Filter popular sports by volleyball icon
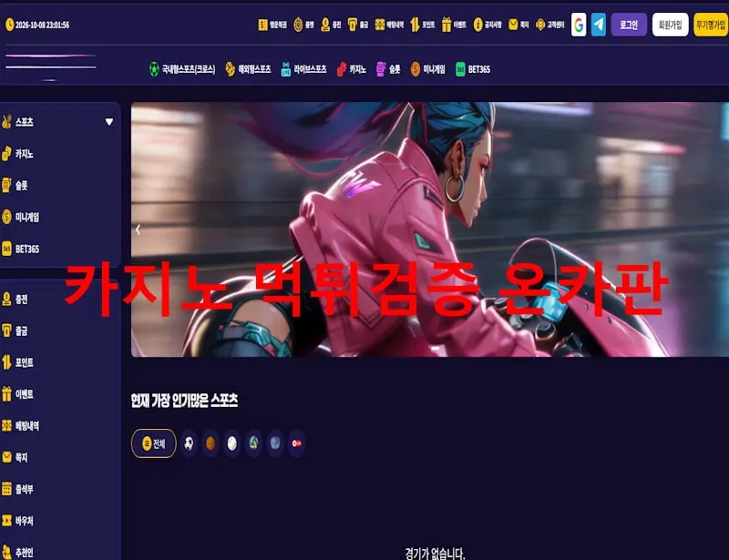The image size is (729, 560). pyautogui.click(x=253, y=443)
